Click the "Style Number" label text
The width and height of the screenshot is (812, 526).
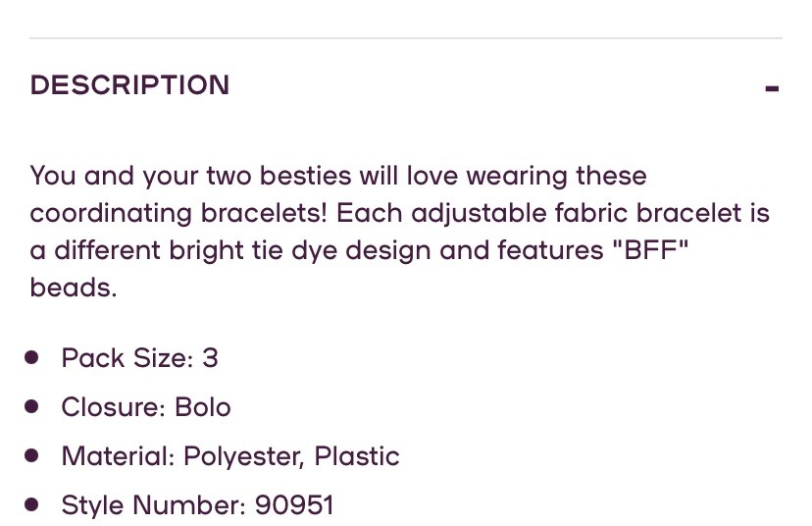click(x=152, y=505)
